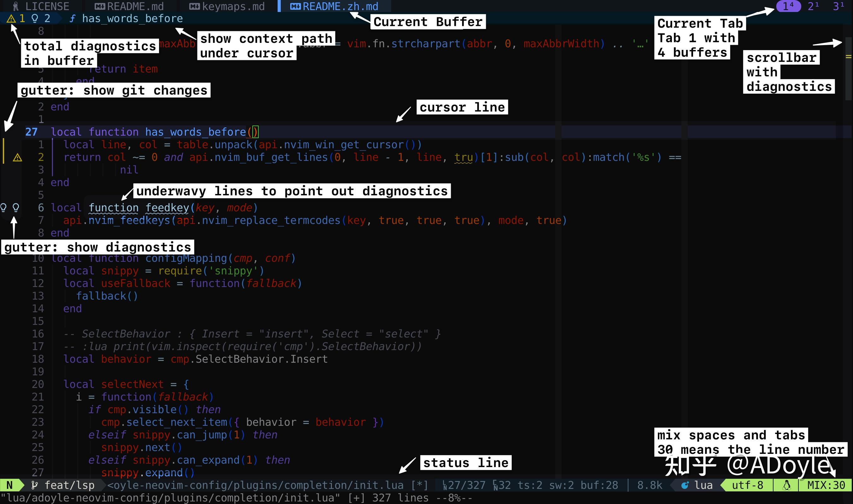Image resolution: width=853 pixels, height=504 pixels.
Task: Toggle the lightbulb hint icon beside line 6
Action: pos(16,208)
